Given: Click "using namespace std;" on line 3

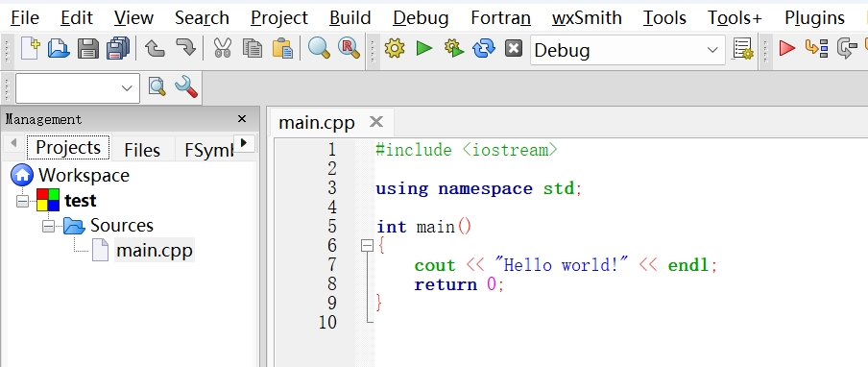Looking at the screenshot, I should 479,188.
